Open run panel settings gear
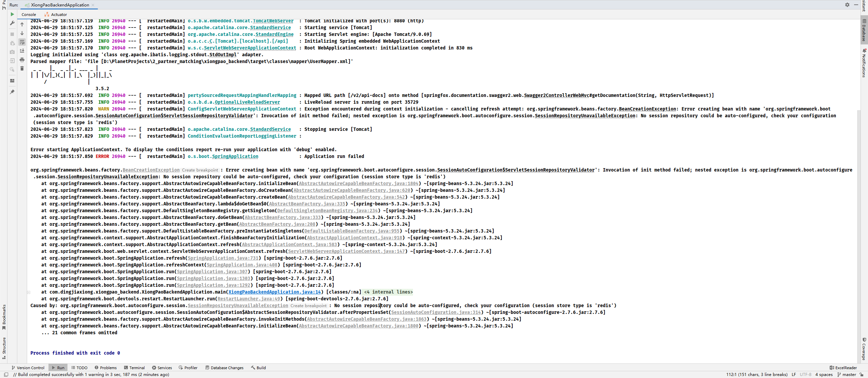This screenshot has height=378, width=868. [x=847, y=5]
